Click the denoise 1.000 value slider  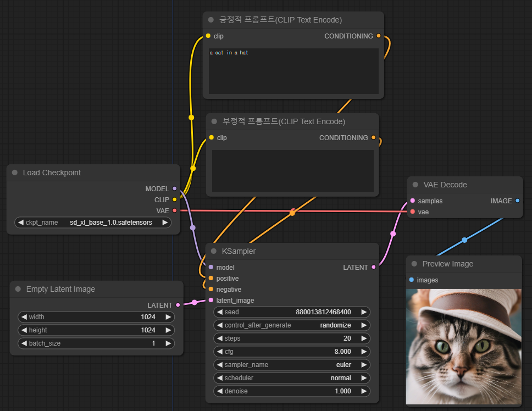click(x=292, y=391)
